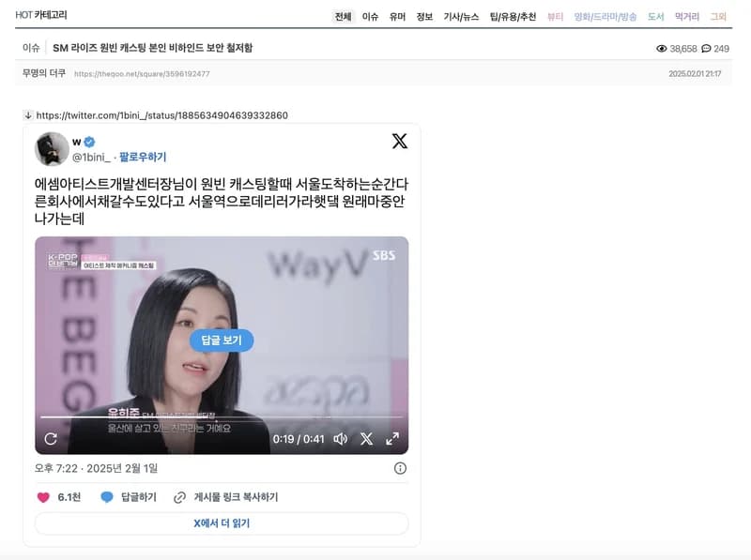Click the down arrow icon before the twitter link
The image size is (751, 560).
tap(28, 114)
